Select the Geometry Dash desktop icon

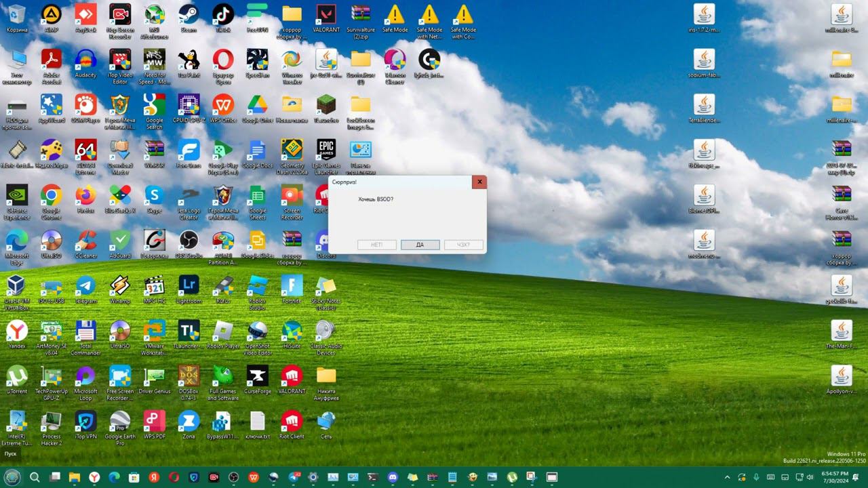point(292,157)
